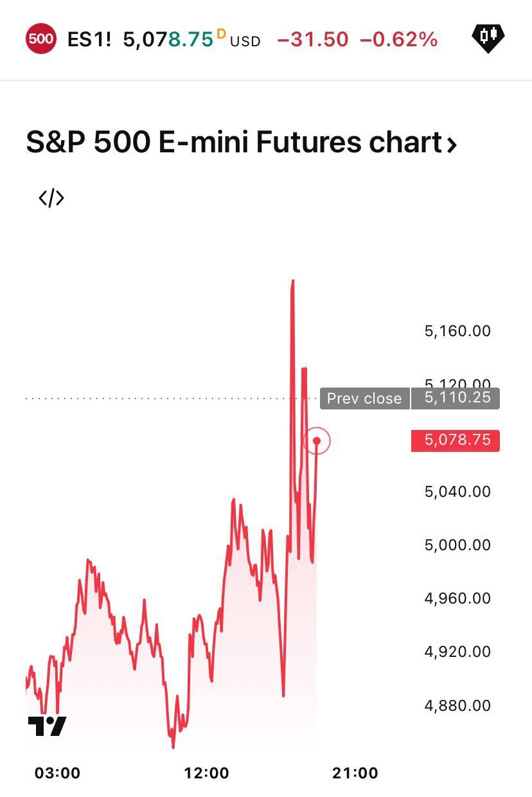This screenshot has height=797, width=532.
Task: Tap the red 5,078.75 price tag on the axis
Action: coord(456,440)
